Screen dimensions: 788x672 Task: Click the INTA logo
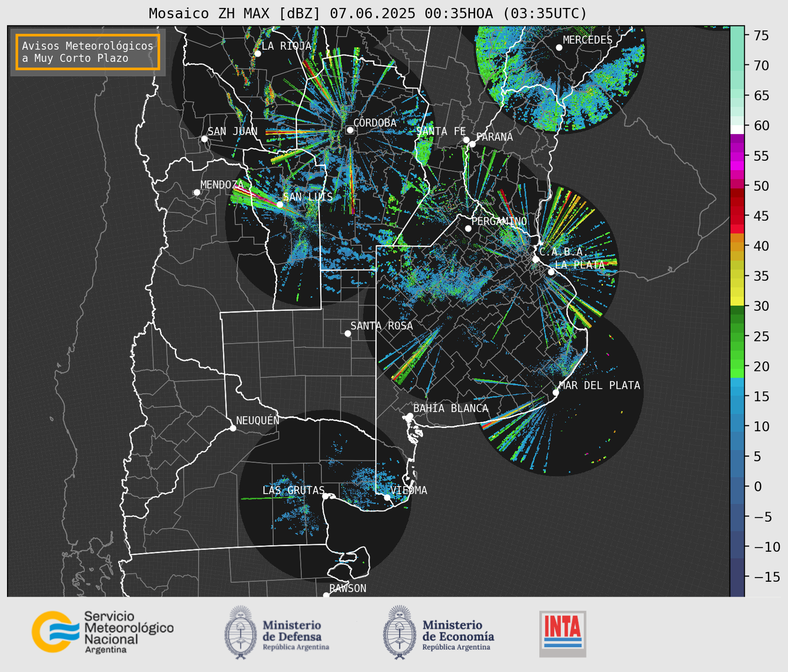click(562, 634)
